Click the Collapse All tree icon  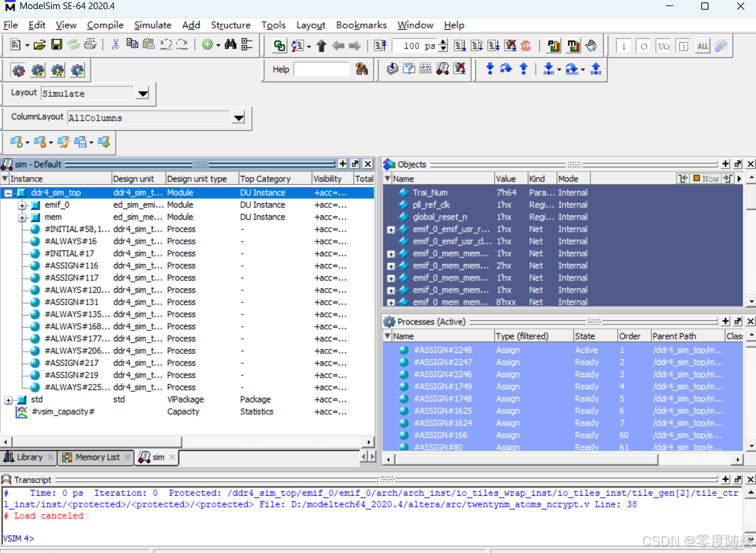pyautogui.click(x=247, y=44)
